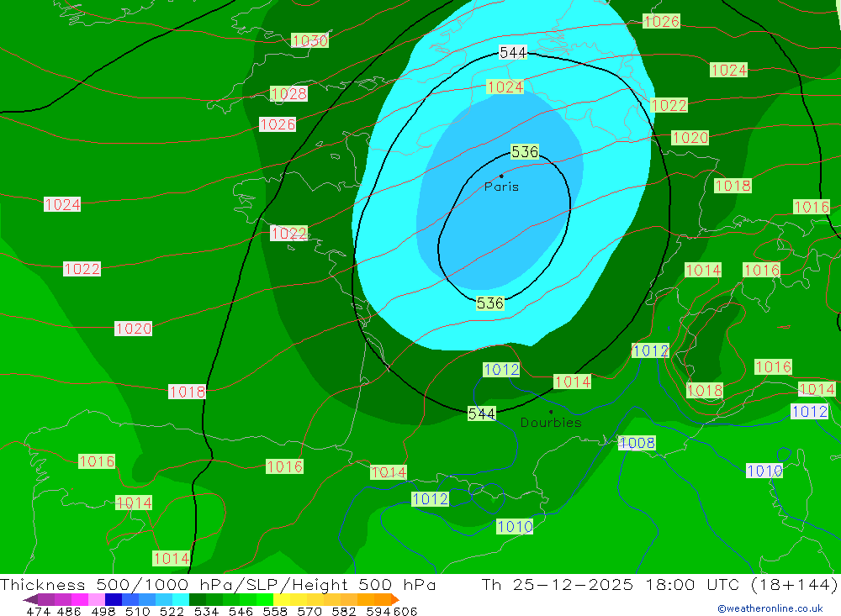Click the 606 legend value

405,611
